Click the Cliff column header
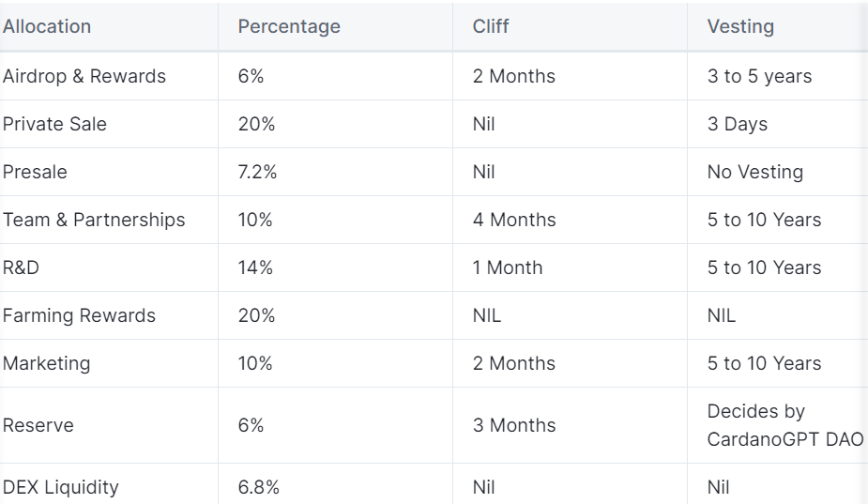 490,26
